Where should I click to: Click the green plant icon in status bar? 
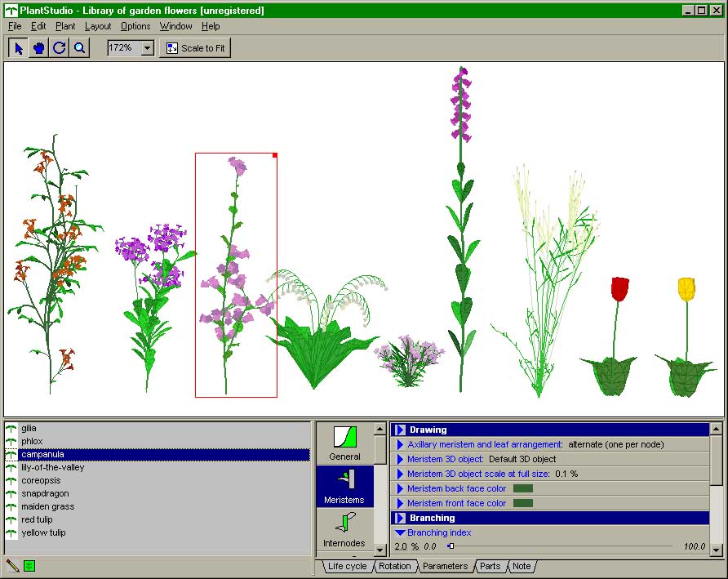[29, 565]
